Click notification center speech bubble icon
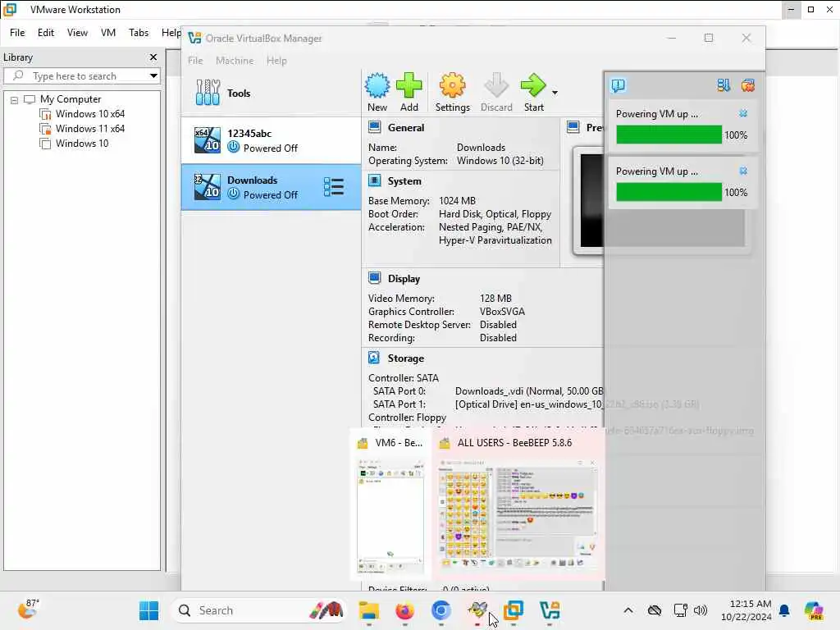 pyautogui.click(x=619, y=85)
